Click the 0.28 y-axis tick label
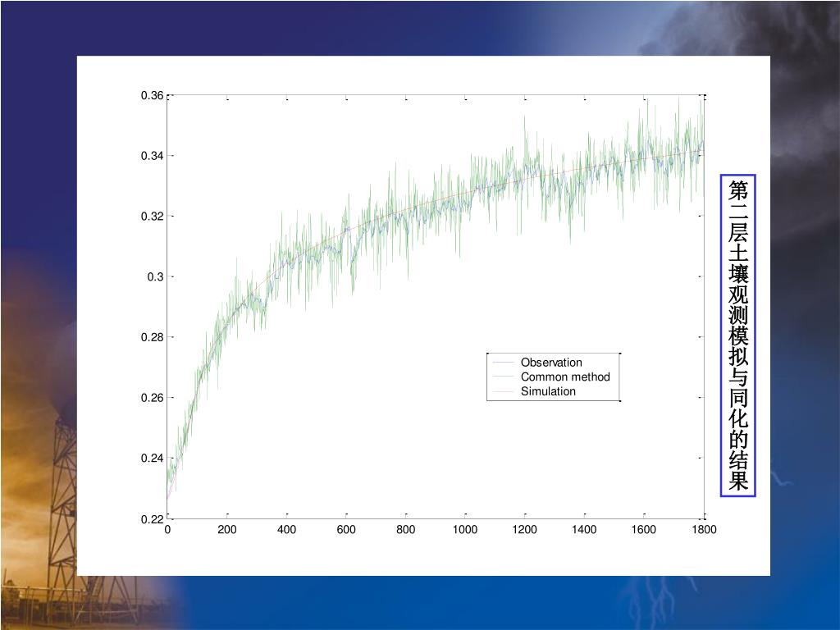The image size is (840, 630). point(152,337)
